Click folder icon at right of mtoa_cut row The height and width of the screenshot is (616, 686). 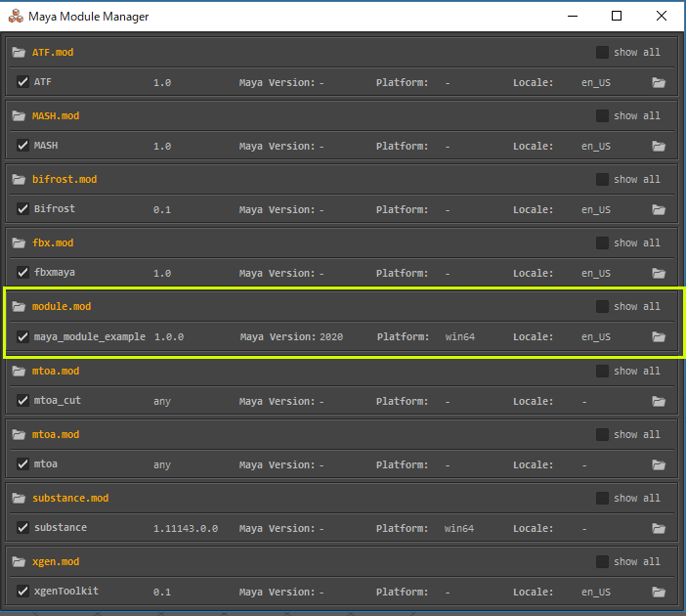tap(659, 401)
